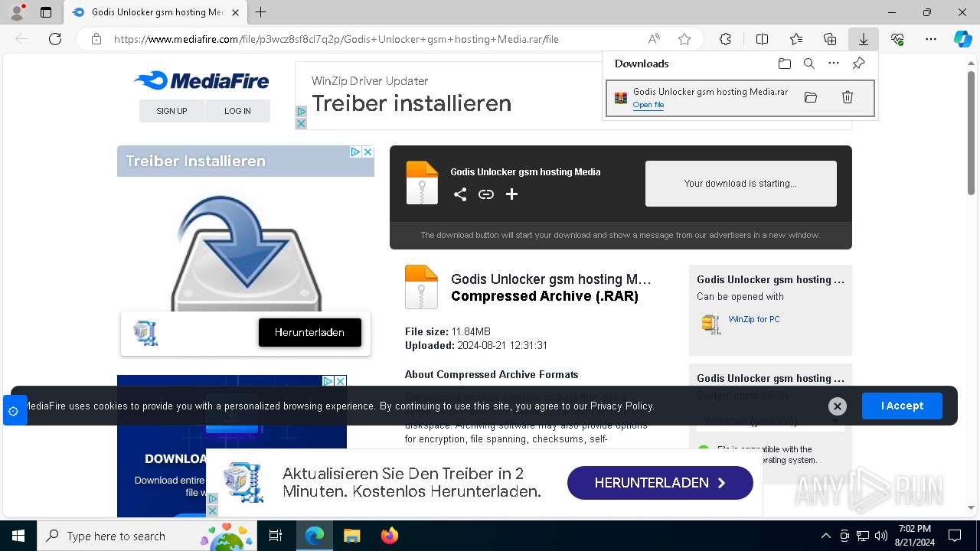
Task: Click WinZip for PC link
Action: pos(754,319)
